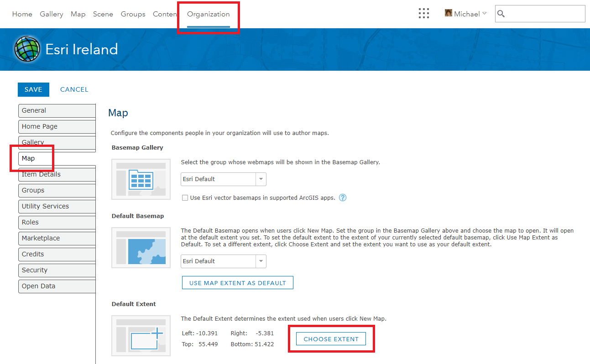Open the Home Page settings tab
Viewport: 590px width, 364px height.
point(57,127)
